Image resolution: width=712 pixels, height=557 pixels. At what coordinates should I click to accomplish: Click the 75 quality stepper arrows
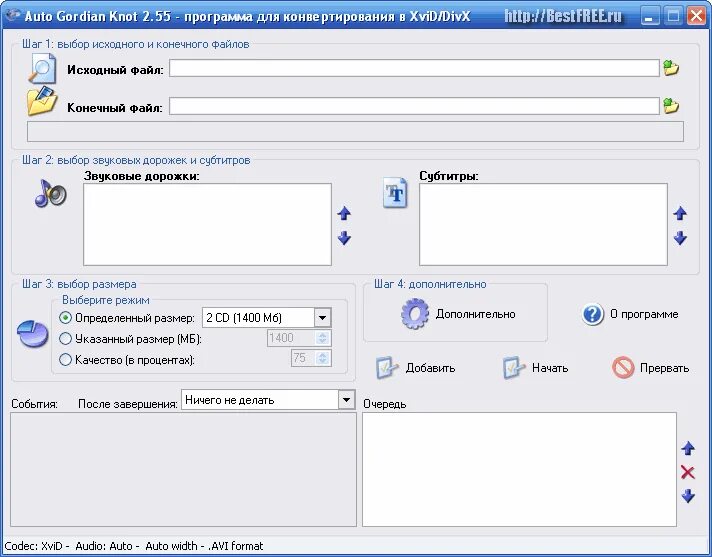point(322,359)
